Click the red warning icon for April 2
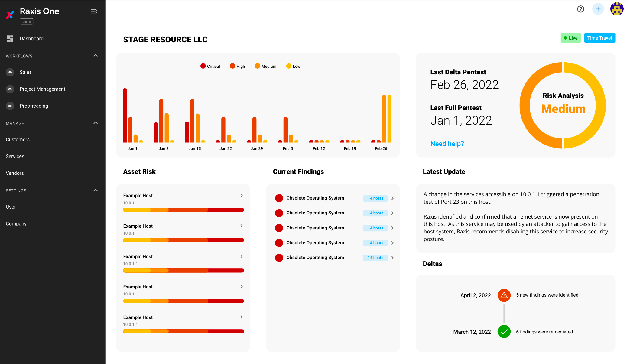 click(504, 295)
